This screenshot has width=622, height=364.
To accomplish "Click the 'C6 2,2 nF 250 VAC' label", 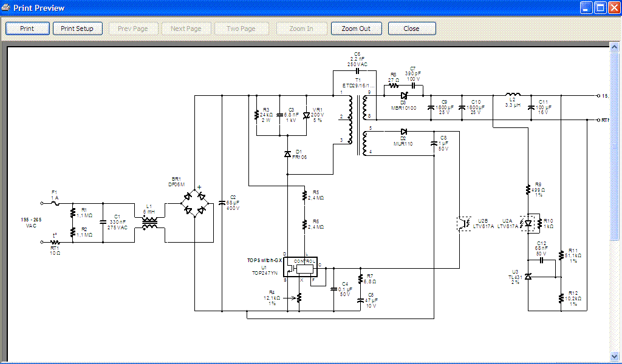I will pyautogui.click(x=357, y=59).
